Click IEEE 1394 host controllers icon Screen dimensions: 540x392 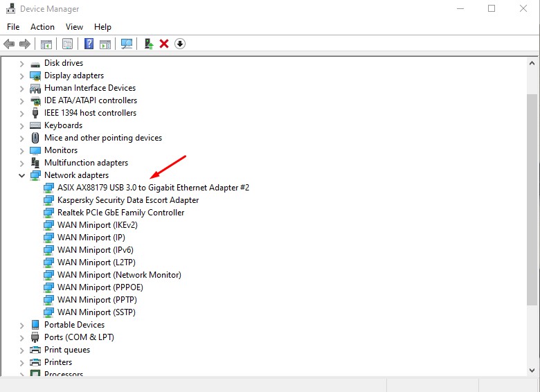(35, 113)
